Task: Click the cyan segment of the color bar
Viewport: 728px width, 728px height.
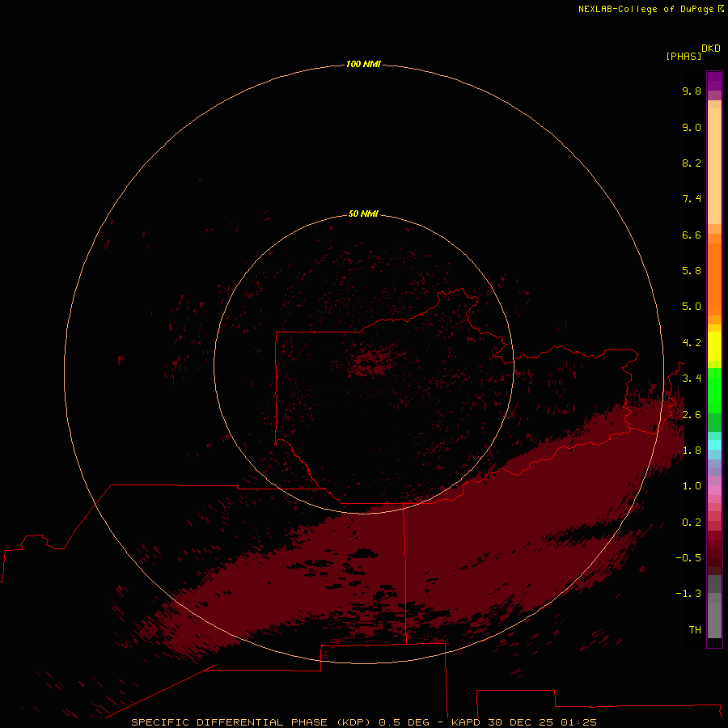Action: tap(714, 445)
